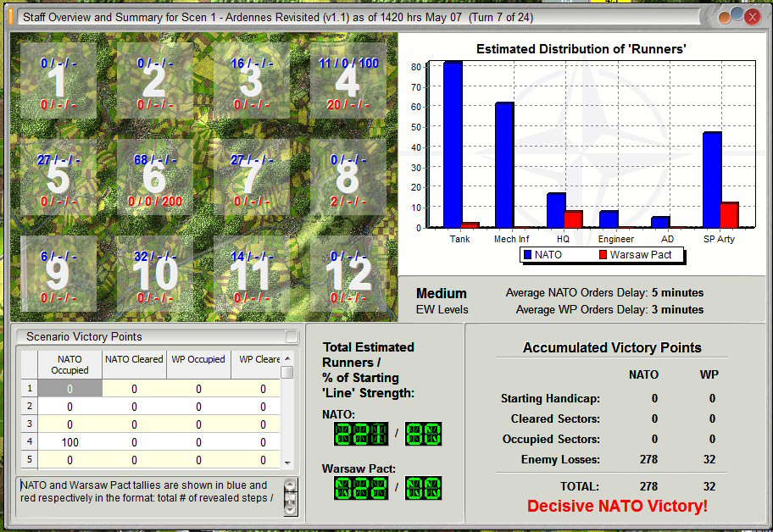
Task: Select sector 6 tile on the map
Action: [154, 177]
